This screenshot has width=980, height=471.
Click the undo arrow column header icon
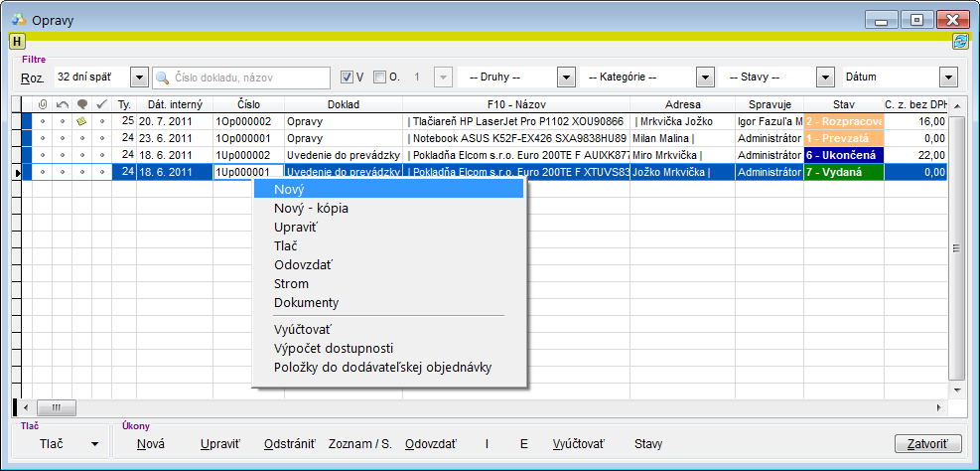(62, 104)
